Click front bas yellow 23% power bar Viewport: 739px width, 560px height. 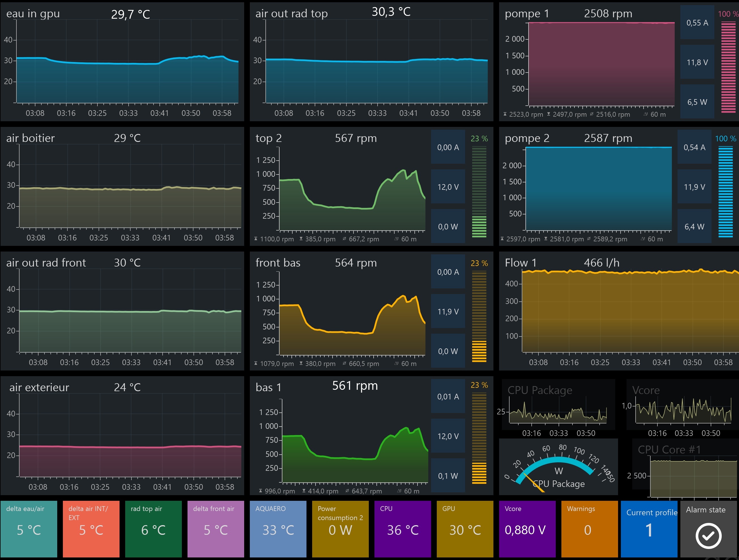(x=479, y=316)
